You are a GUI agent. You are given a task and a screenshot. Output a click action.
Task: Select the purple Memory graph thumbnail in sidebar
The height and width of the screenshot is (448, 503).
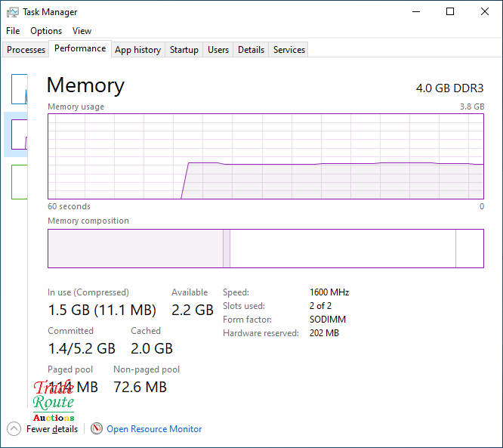coord(20,134)
